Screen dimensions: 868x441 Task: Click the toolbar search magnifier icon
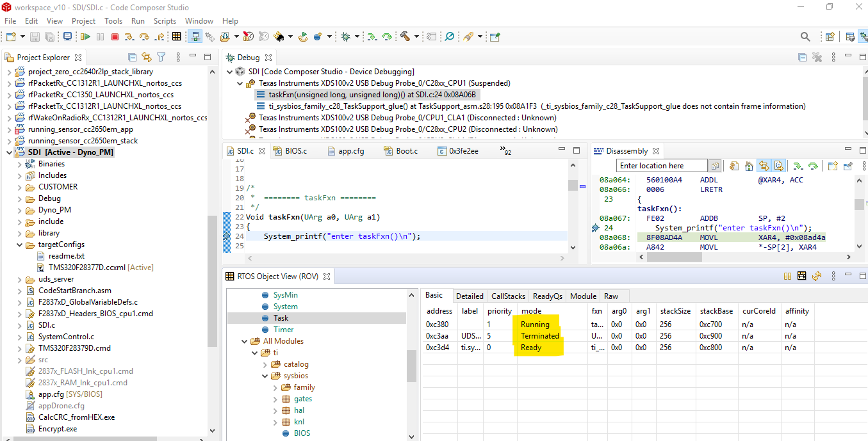pyautogui.click(x=805, y=37)
